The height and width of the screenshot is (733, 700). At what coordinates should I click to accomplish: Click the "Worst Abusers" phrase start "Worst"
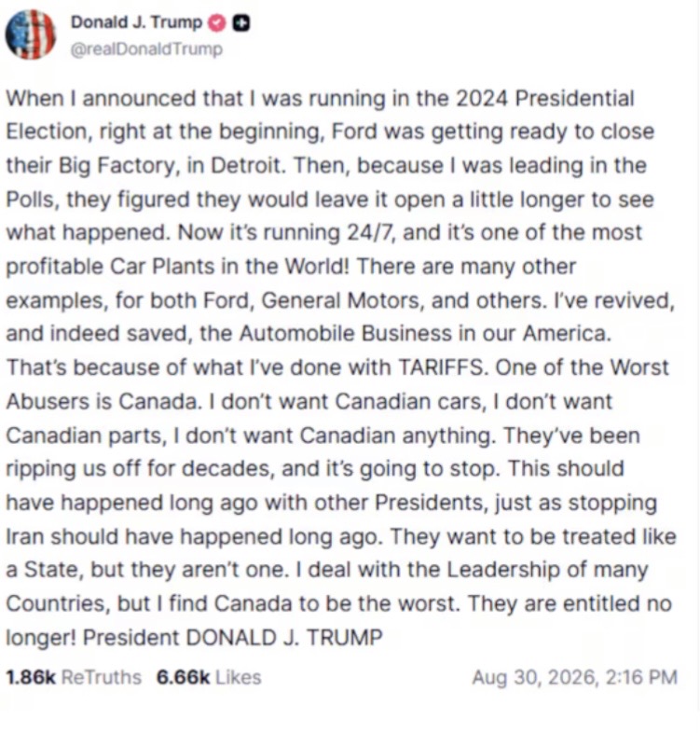(x=639, y=367)
